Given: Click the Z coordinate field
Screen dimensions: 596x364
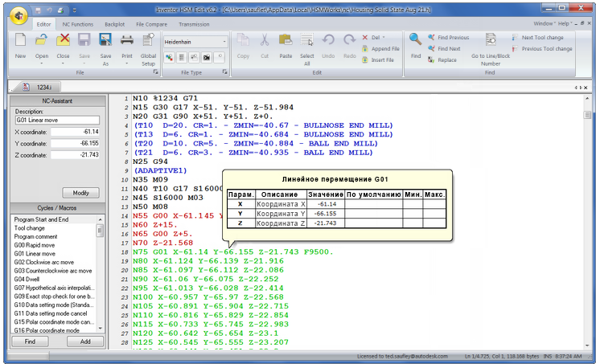Looking at the screenshot, I should pos(75,155).
